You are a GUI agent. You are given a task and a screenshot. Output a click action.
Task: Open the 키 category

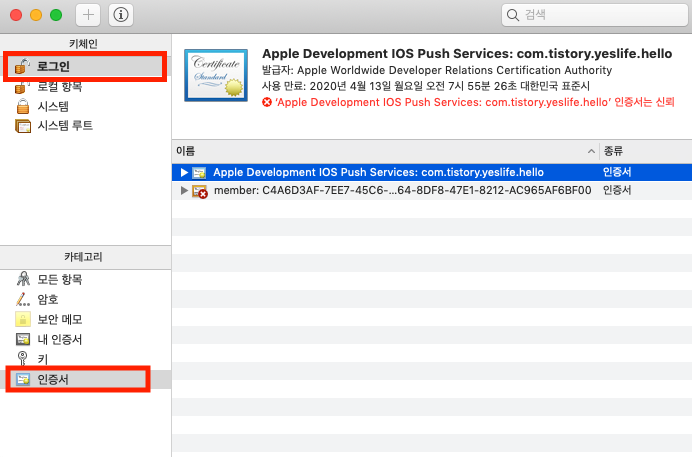[85, 359]
